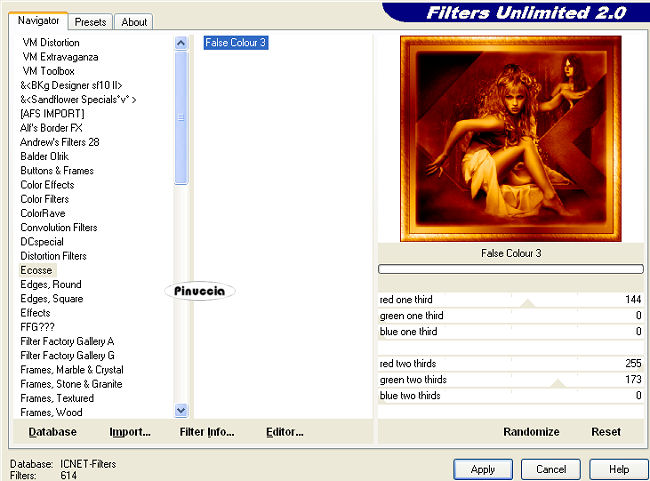Apply the filter
Viewport: 650px width, 481px height.
(x=483, y=469)
